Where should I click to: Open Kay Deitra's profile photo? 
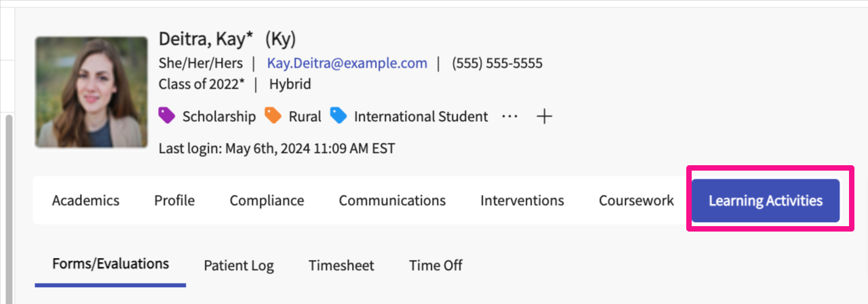click(x=92, y=92)
